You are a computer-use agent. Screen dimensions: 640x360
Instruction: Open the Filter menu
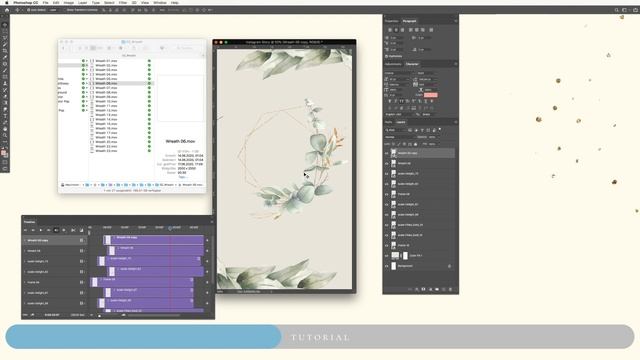click(123, 2)
